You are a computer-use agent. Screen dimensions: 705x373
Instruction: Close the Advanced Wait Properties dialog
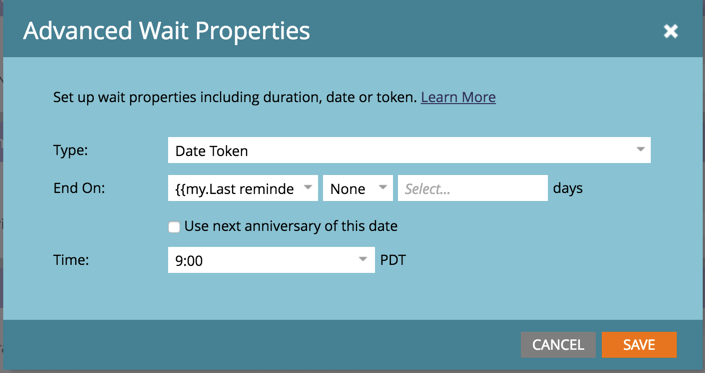(670, 31)
